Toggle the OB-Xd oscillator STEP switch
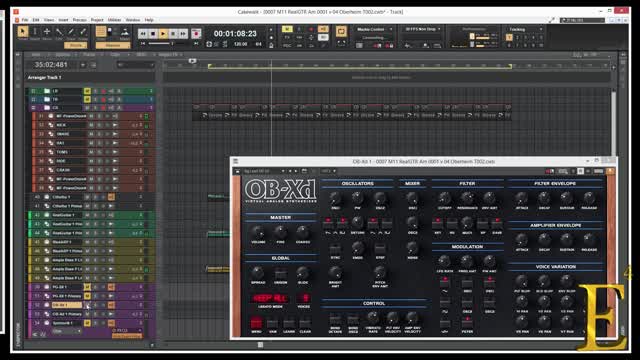 tap(380, 249)
